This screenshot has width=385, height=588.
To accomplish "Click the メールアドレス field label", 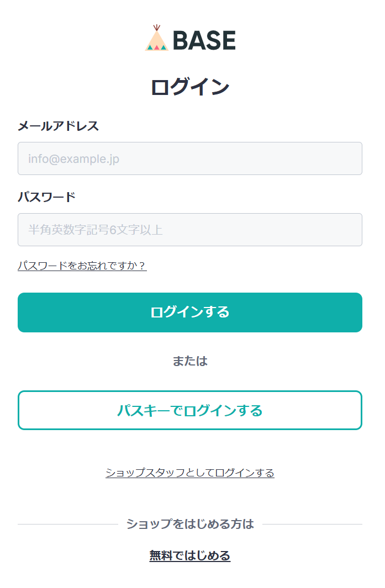I will pos(59,126).
